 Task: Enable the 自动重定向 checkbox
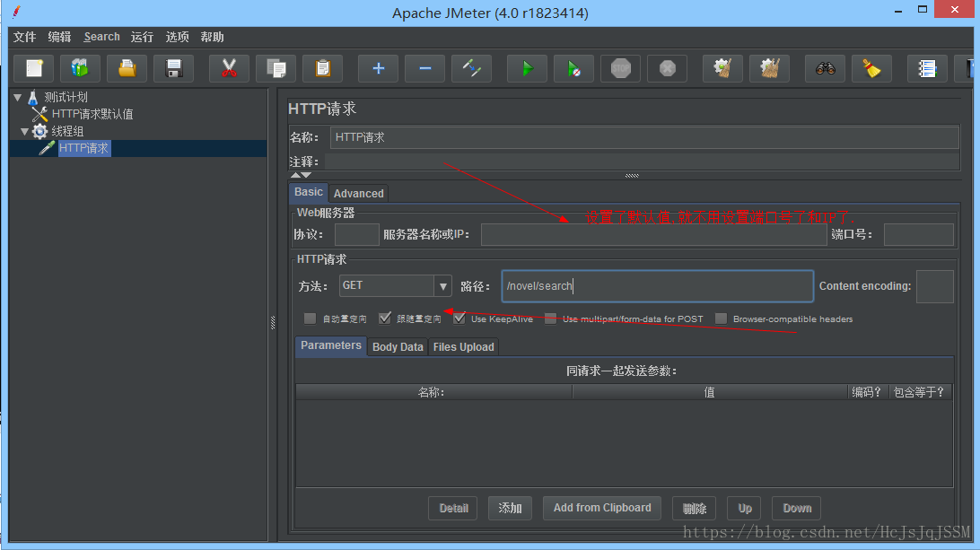pos(310,319)
